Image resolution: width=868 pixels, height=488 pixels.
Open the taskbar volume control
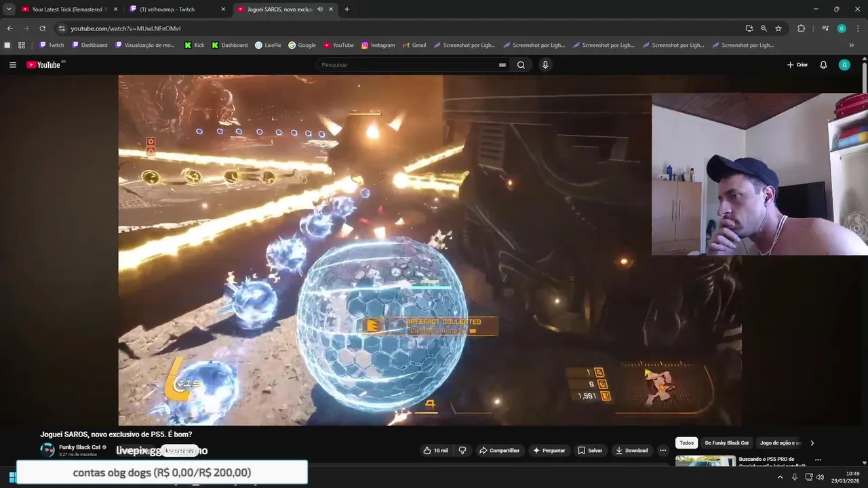(x=820, y=477)
